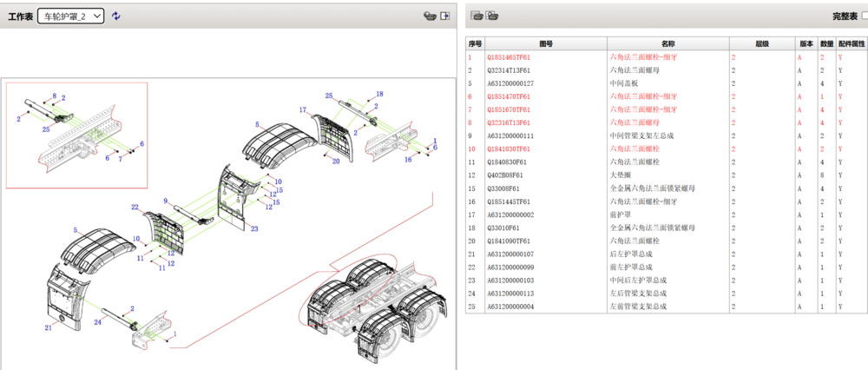Click the print diagram icon above drawing
Viewport: 868px width, 370px height.
point(429,16)
